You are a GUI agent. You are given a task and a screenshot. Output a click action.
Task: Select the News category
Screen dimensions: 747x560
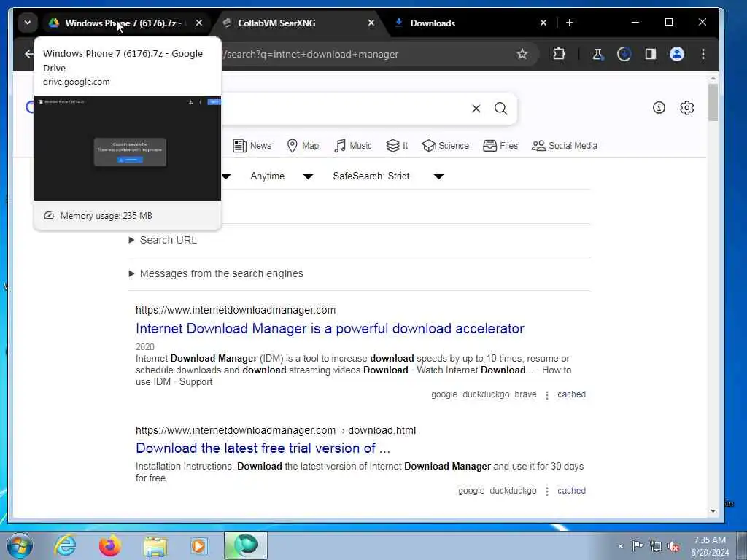pos(252,146)
